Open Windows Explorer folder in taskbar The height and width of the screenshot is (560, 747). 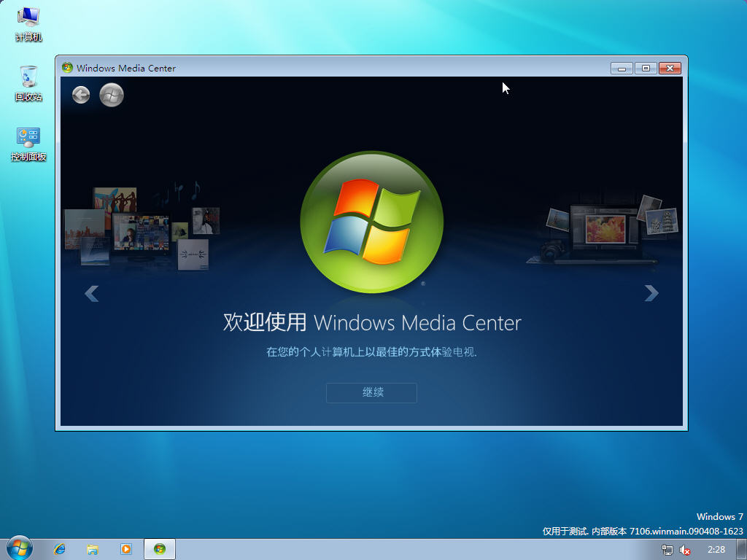click(x=93, y=549)
